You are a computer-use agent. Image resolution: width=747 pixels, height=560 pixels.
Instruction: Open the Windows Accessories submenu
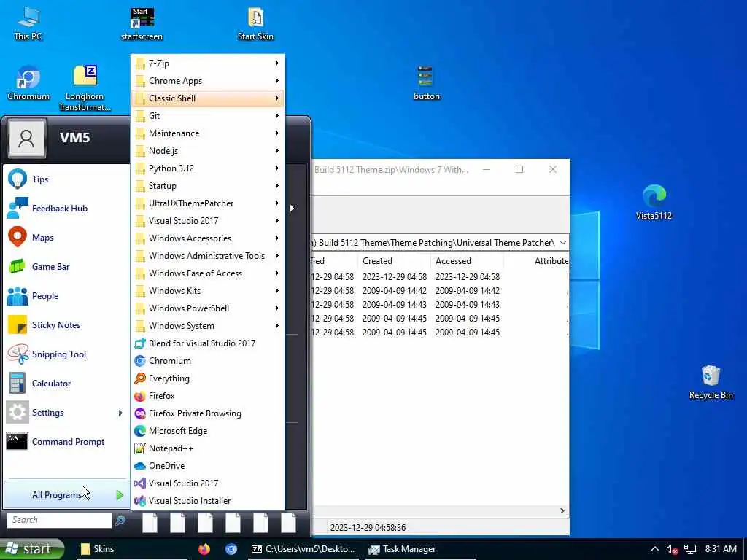pyautogui.click(x=208, y=238)
